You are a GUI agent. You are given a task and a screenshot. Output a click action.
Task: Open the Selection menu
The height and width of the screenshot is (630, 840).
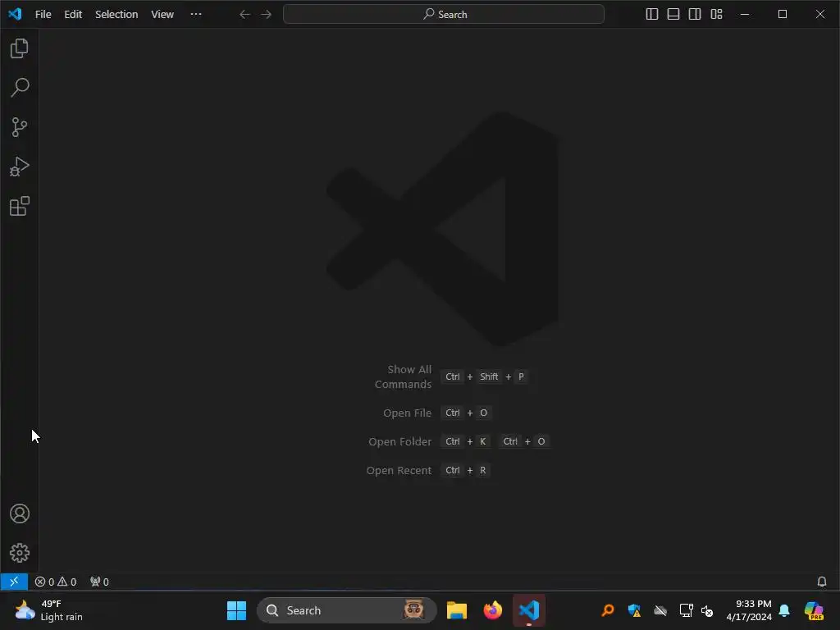tap(116, 15)
